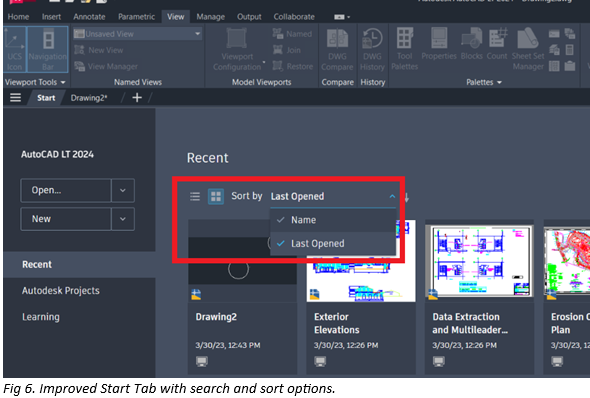The image size is (590, 398).
Task: Click the Drawing2 file name
Action: (x=216, y=317)
